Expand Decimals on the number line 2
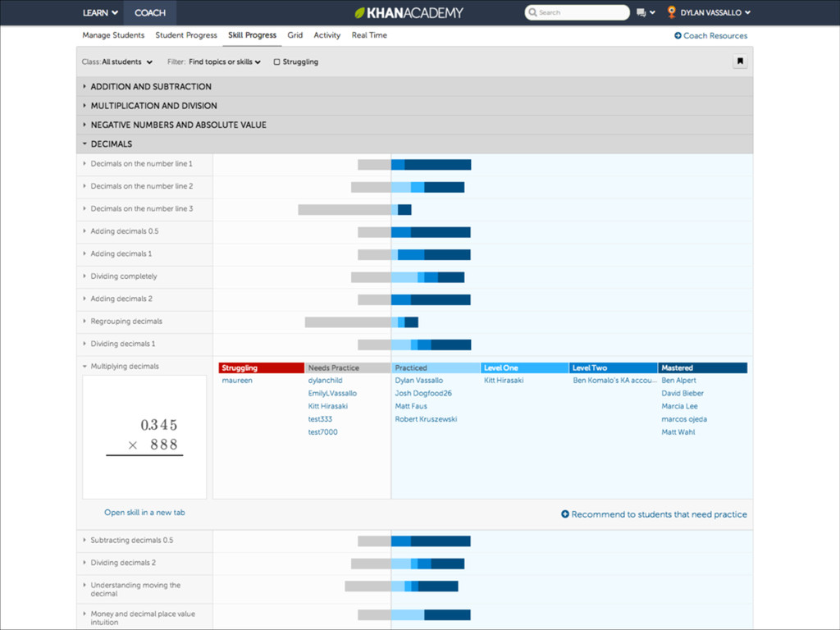The height and width of the screenshot is (630, 840). coord(138,186)
